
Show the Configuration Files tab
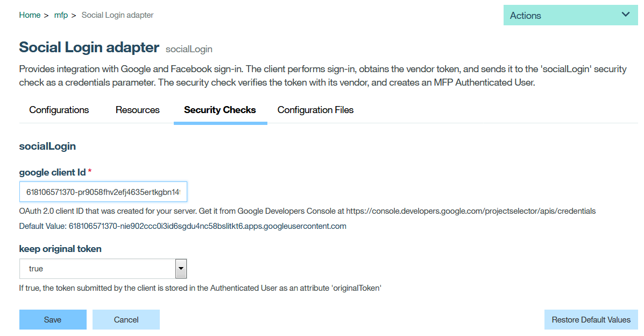click(315, 110)
